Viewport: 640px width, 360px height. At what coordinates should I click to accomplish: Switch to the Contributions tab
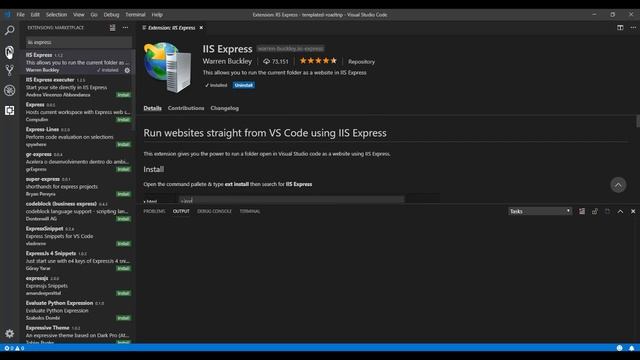[186, 108]
